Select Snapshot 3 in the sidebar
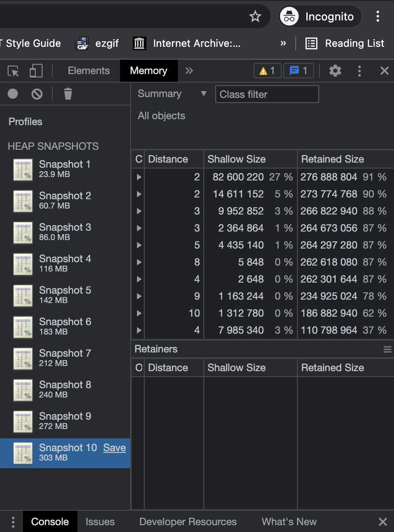394x532 pixels. pyautogui.click(x=65, y=232)
